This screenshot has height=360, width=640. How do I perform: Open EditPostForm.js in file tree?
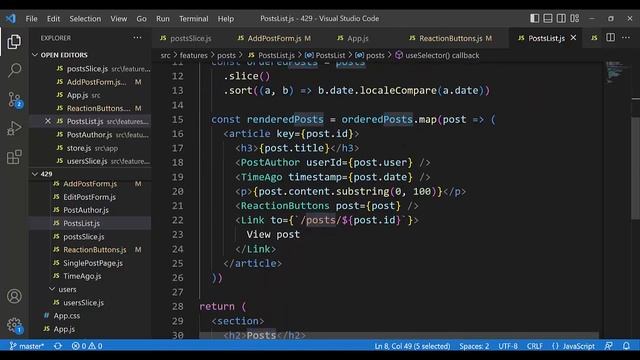(x=89, y=197)
